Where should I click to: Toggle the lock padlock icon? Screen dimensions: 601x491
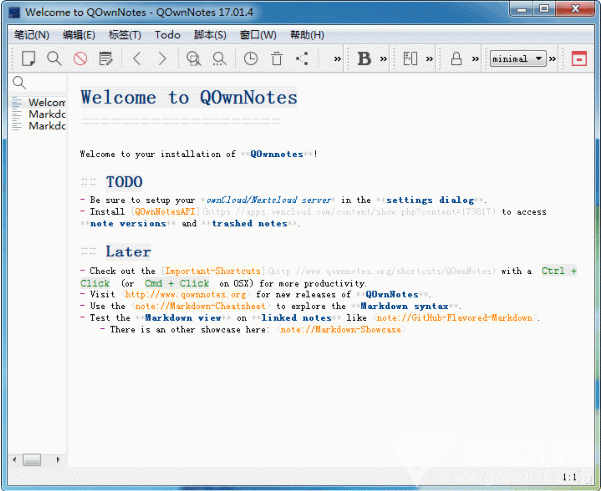[x=456, y=59]
